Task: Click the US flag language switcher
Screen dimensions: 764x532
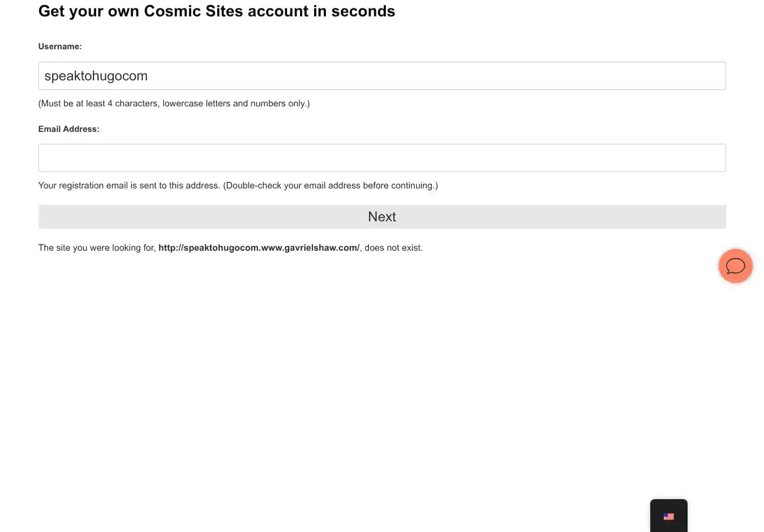Action: [668, 517]
